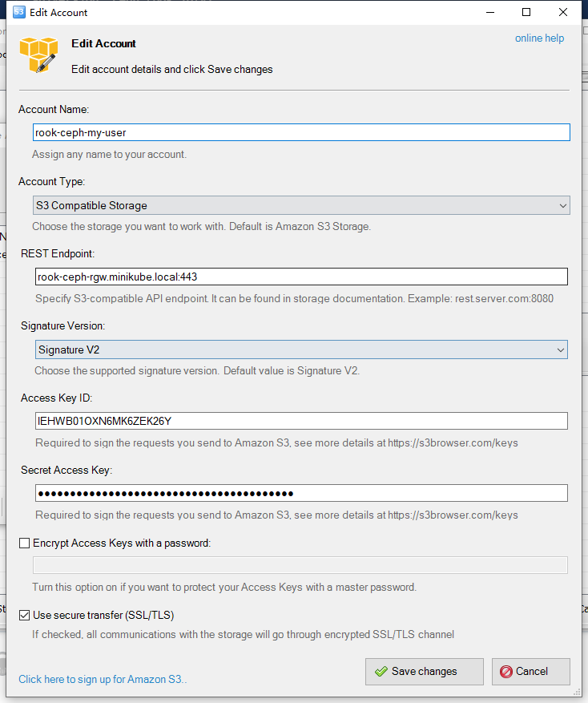Click the disabled master password field
The image size is (588, 703).
pos(300,565)
